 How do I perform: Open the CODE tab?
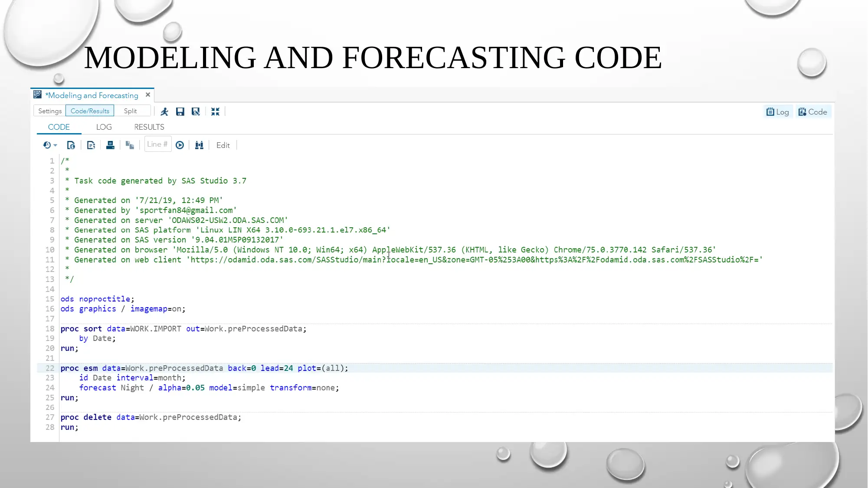click(59, 127)
